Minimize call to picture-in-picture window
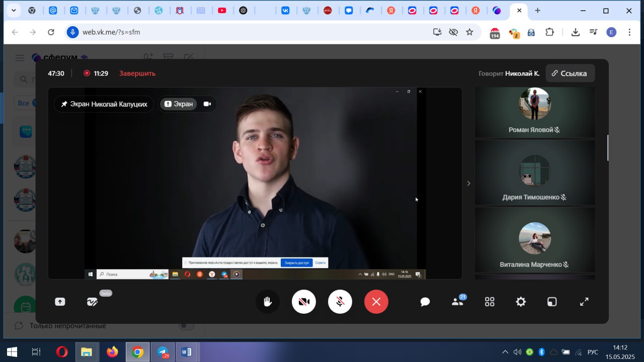 click(552, 302)
